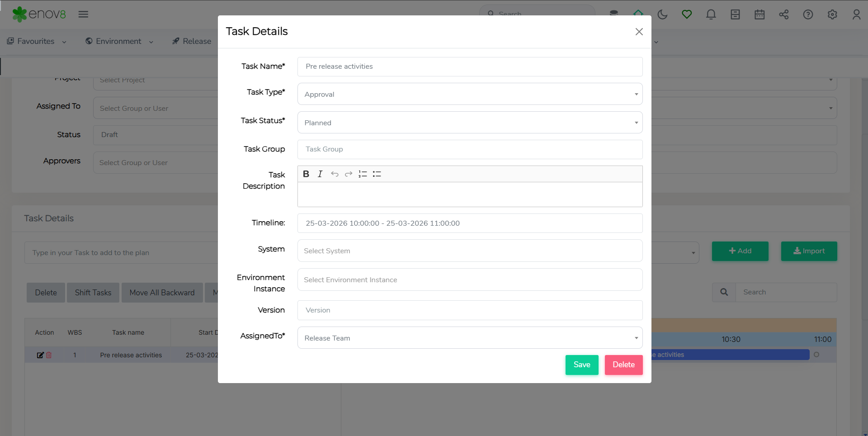
Task: Toggle dark mode moon icon
Action: pyautogui.click(x=662, y=14)
